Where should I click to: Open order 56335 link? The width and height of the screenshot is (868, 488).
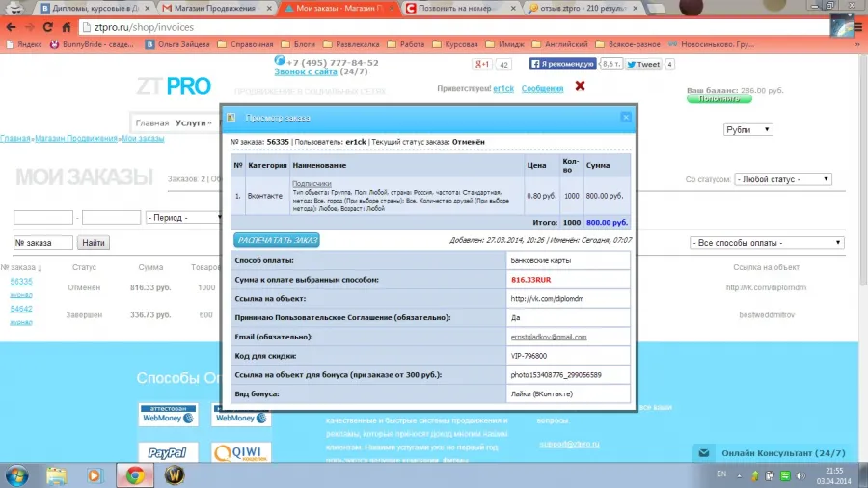pyautogui.click(x=21, y=281)
